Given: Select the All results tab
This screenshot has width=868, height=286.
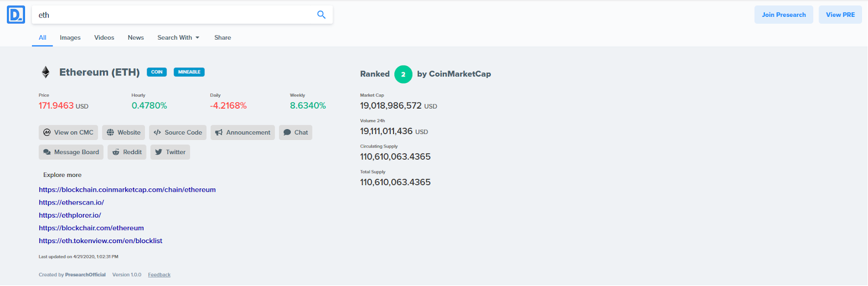Looking at the screenshot, I should (x=42, y=37).
